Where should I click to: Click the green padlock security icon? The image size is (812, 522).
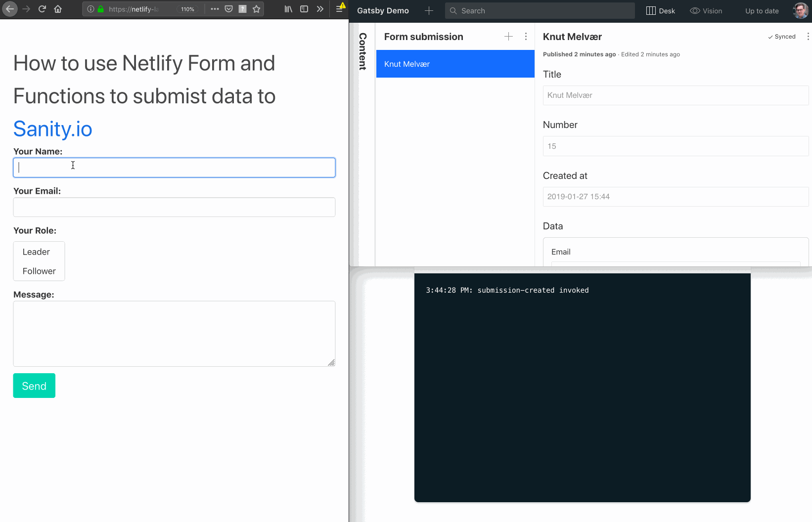pos(100,9)
